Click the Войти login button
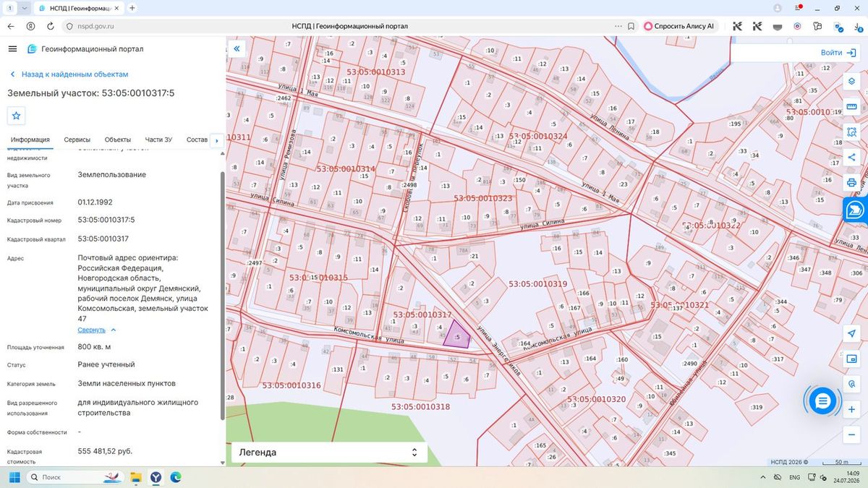Screen dimensions: 868x488 coord(838,53)
